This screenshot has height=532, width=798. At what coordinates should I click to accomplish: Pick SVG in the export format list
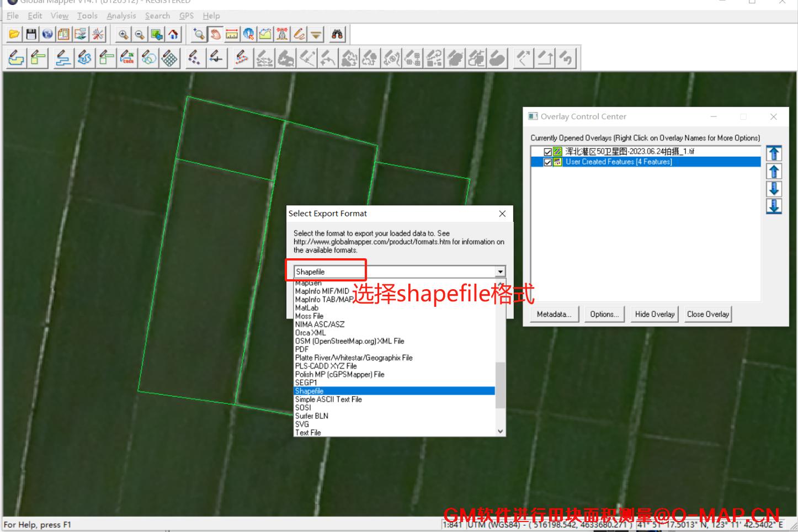pos(302,424)
